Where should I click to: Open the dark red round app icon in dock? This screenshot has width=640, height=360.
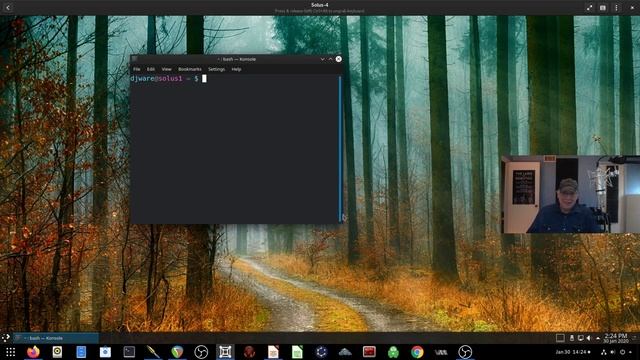point(249,352)
